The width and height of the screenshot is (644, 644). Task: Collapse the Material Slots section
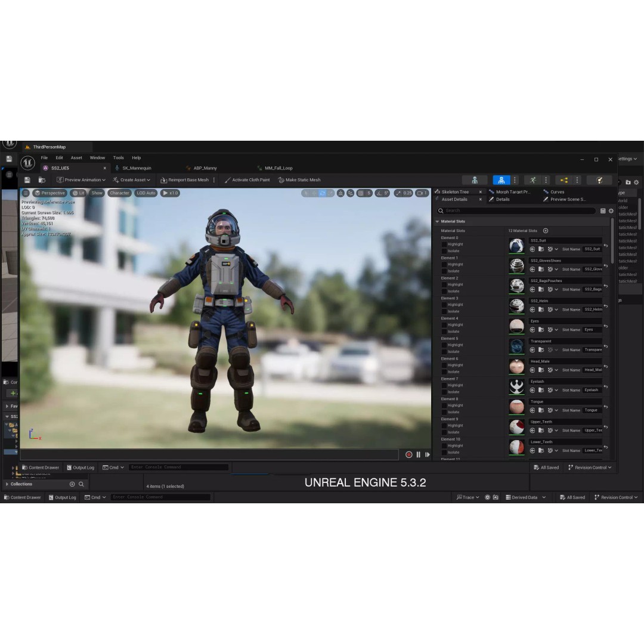(438, 222)
